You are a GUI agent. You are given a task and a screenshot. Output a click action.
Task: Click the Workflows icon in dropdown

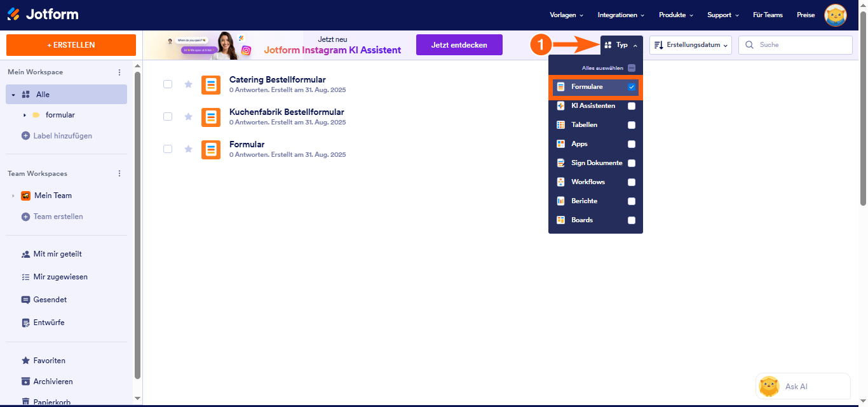pyautogui.click(x=560, y=182)
